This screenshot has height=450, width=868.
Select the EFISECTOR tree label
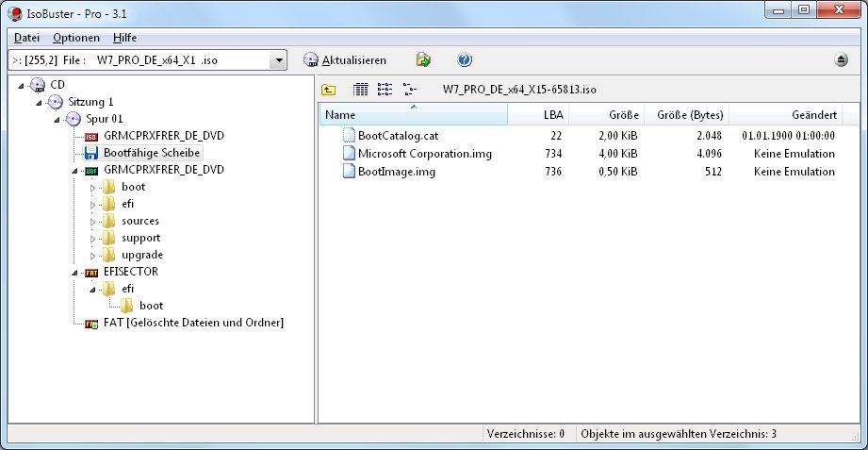point(131,272)
